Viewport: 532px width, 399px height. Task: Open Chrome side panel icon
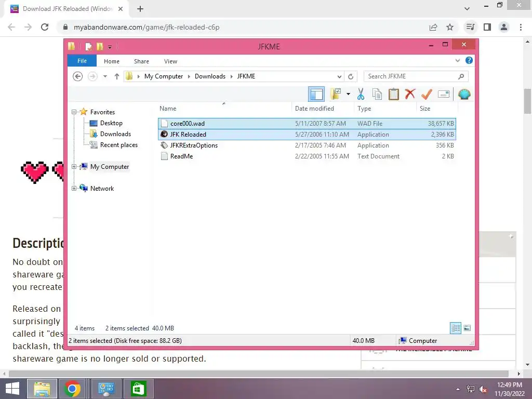[487, 27]
